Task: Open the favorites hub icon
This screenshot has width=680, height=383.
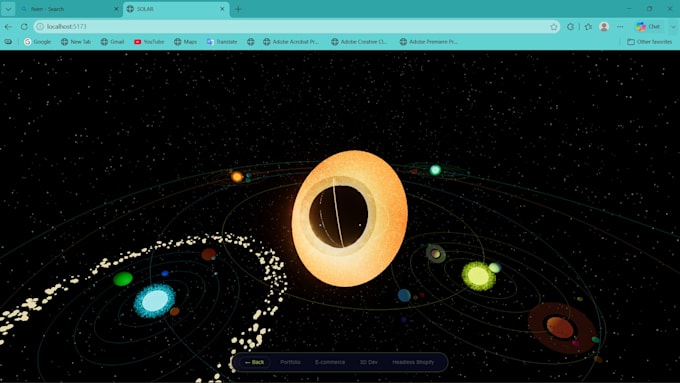Action: click(588, 27)
